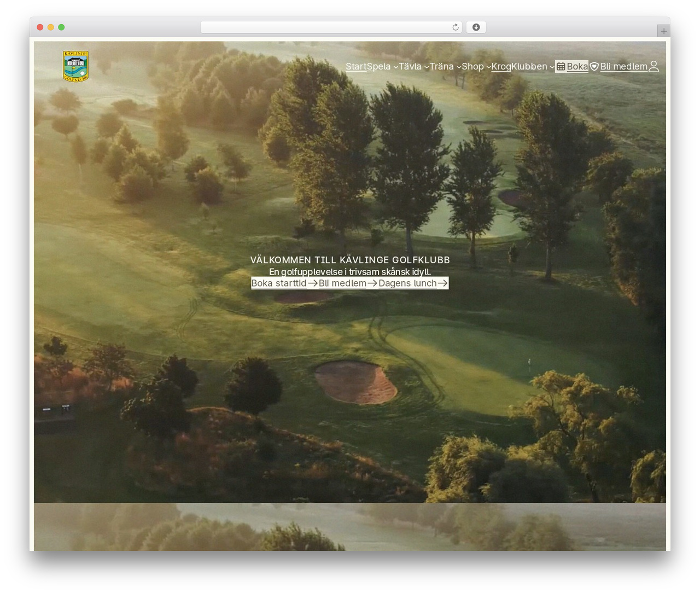The height and width of the screenshot is (593, 700).
Task: Open the Krog nav link
Action: 501,67
